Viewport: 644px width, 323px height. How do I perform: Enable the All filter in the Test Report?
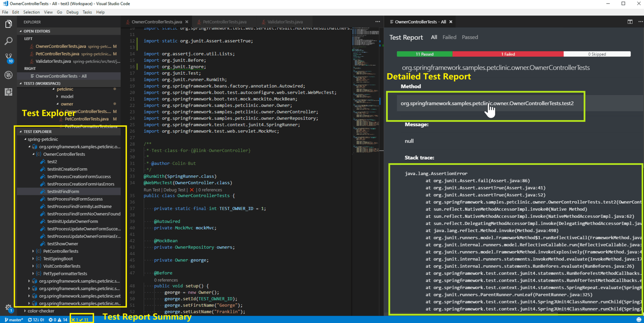pos(434,37)
